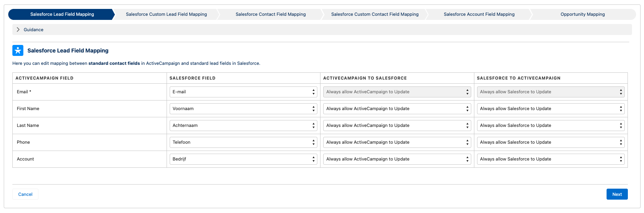Jump to Opportunity Mapping step
644x213 pixels.
pyautogui.click(x=583, y=14)
